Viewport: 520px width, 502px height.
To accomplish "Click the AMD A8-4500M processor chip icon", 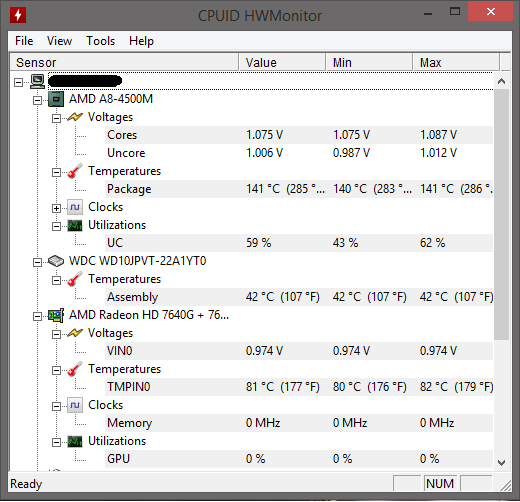I will click(56, 99).
